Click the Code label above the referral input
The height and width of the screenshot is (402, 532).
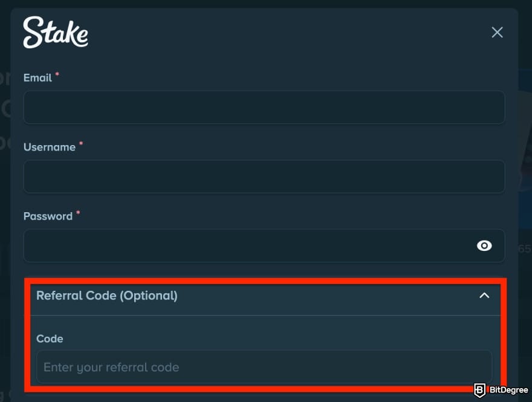[50, 339]
